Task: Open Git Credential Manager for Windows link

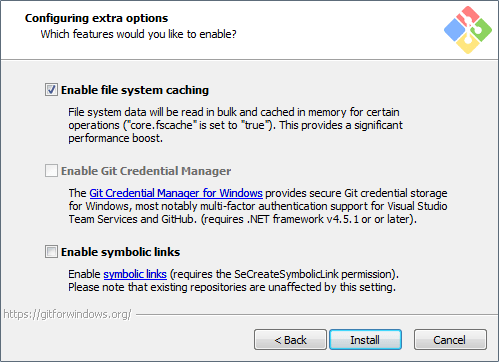Action: point(176,193)
